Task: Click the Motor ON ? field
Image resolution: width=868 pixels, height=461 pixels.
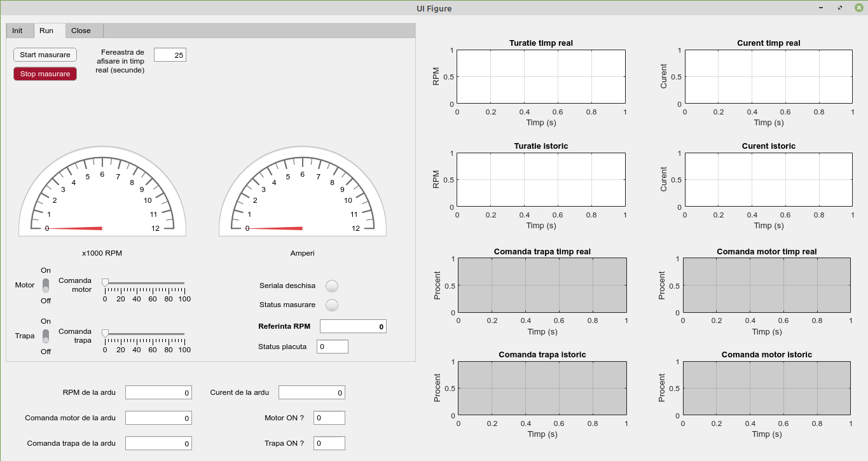Action: (x=329, y=418)
